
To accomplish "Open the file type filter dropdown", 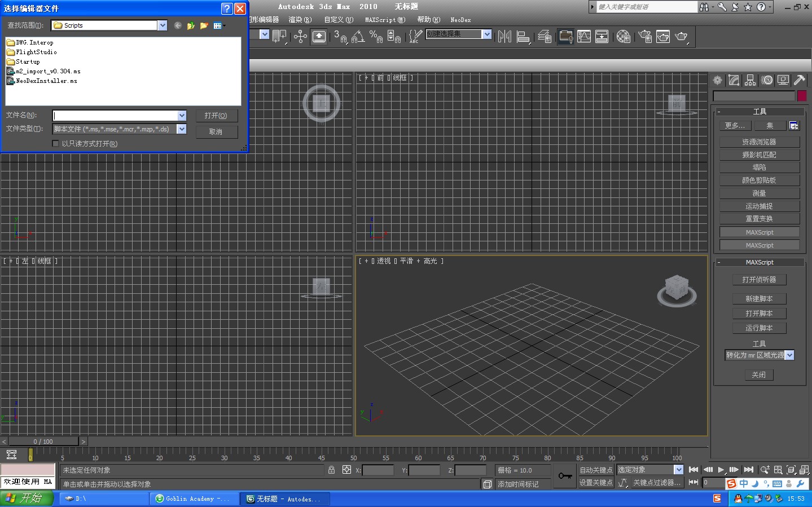I will [x=182, y=129].
